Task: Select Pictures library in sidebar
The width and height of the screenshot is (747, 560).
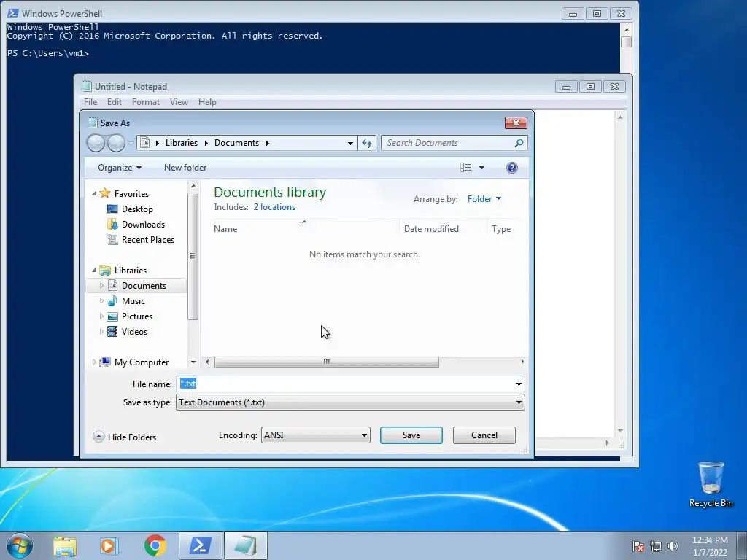Action: [x=136, y=316]
